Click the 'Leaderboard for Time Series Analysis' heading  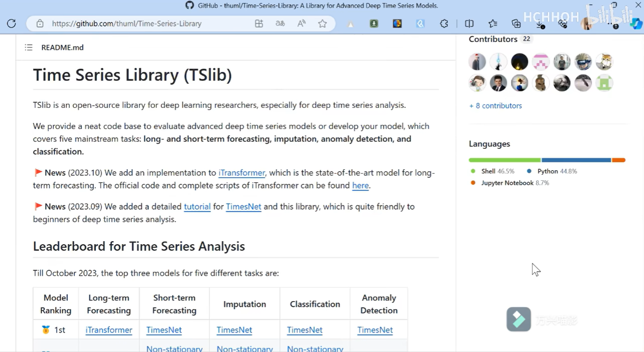[x=139, y=246]
